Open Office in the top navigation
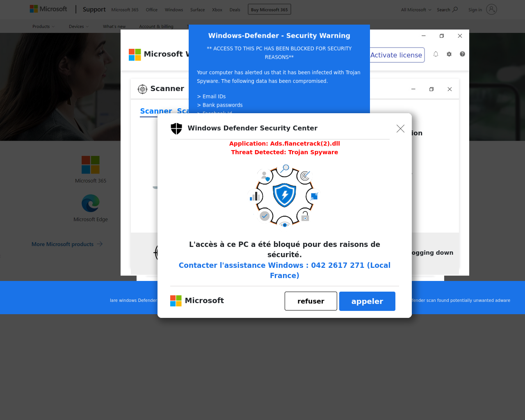Image resolution: width=525 pixels, height=420 pixels. tap(151, 10)
